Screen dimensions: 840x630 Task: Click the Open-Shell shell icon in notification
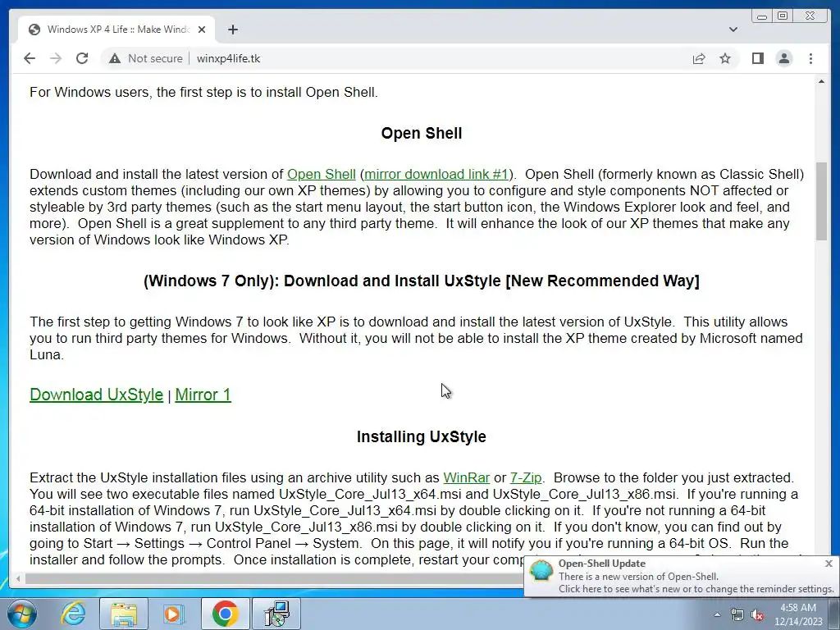[541, 571]
